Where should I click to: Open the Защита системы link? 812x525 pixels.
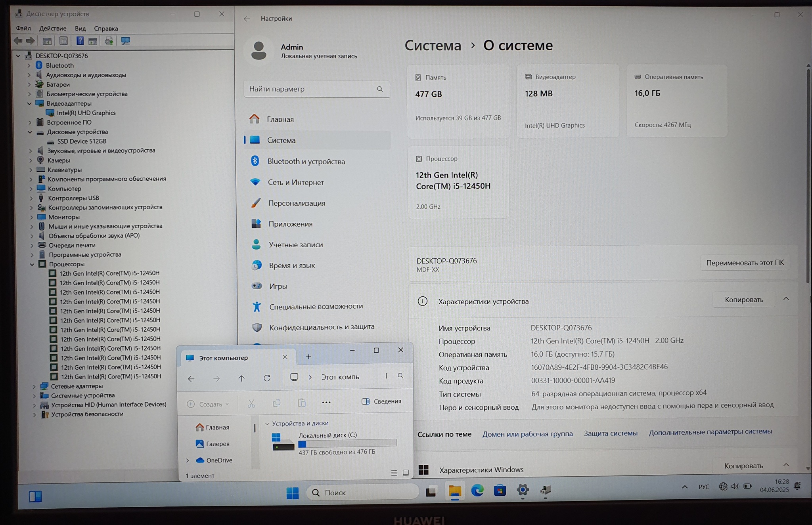610,433
